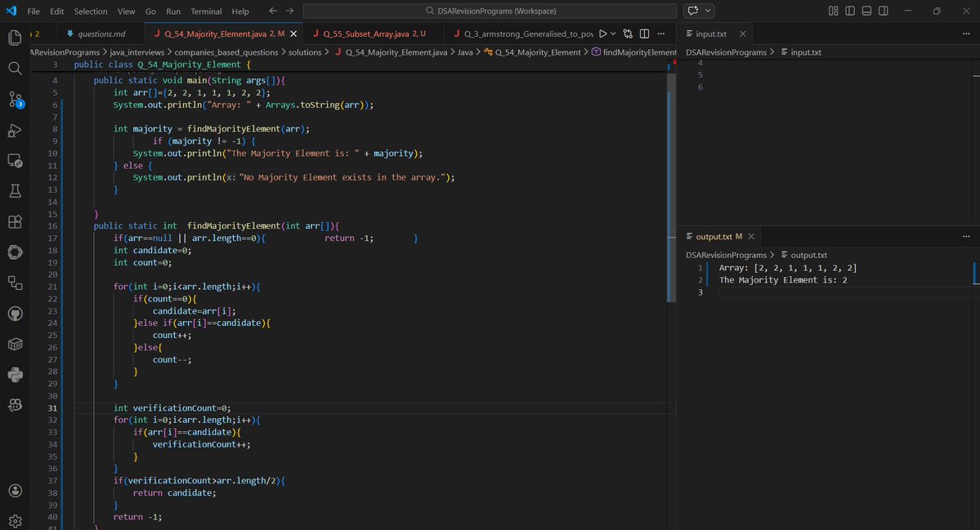Open the Terminal menu
This screenshot has height=530, width=980.
coord(206,11)
